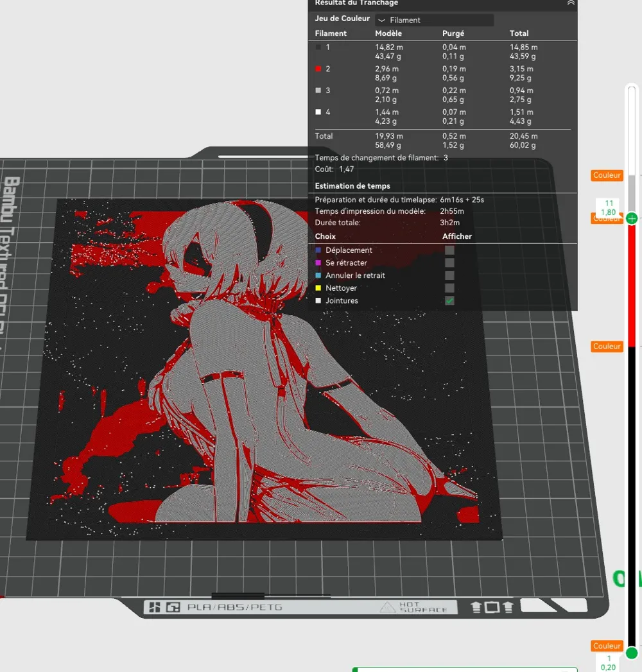Click the green plus handle on layer slider
Image resolution: width=642 pixels, height=672 pixels.
(632, 219)
